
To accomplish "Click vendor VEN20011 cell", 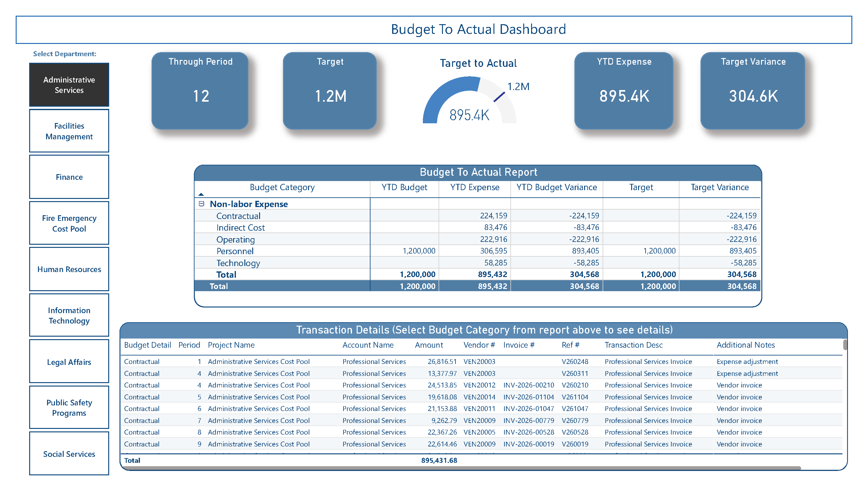I will (479, 409).
